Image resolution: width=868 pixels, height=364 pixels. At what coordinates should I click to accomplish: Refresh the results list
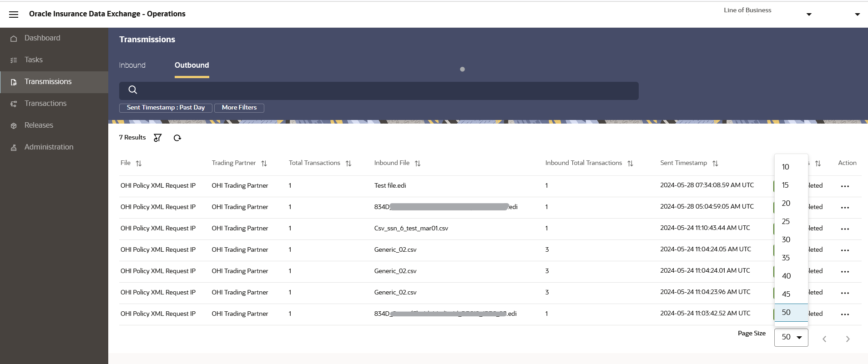[x=177, y=138]
